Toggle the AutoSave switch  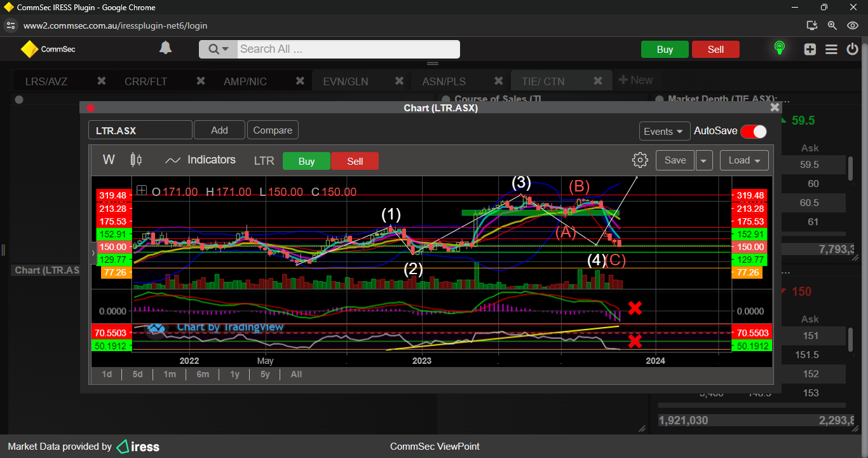(x=754, y=131)
